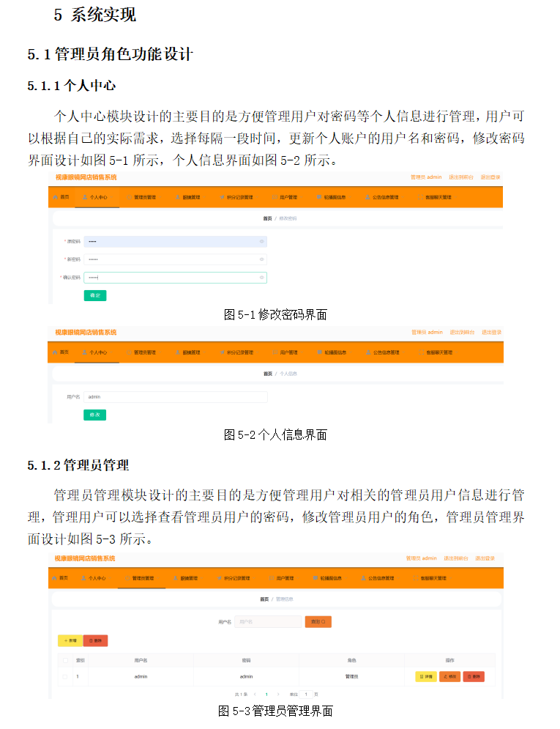Open 积分记录管理 menu in figure 5-1
Image resolution: width=560 pixels, height=729 pixels.
click(x=237, y=197)
